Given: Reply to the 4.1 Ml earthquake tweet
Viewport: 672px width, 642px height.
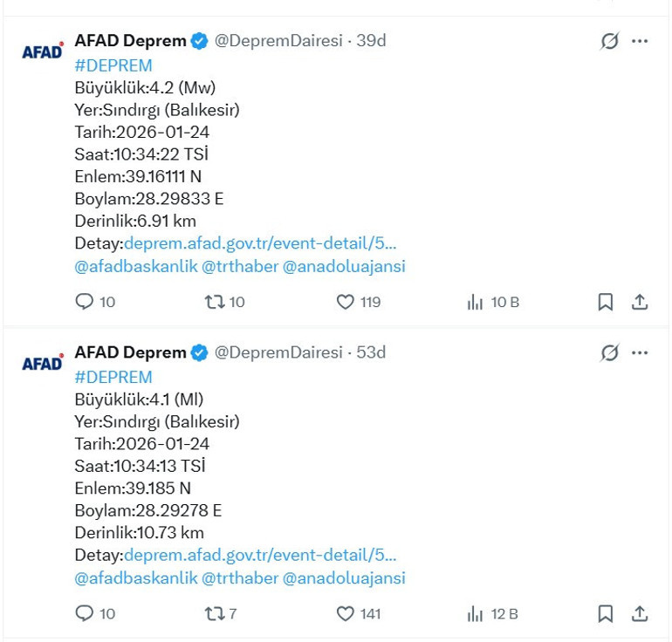Looking at the screenshot, I should (x=85, y=614).
